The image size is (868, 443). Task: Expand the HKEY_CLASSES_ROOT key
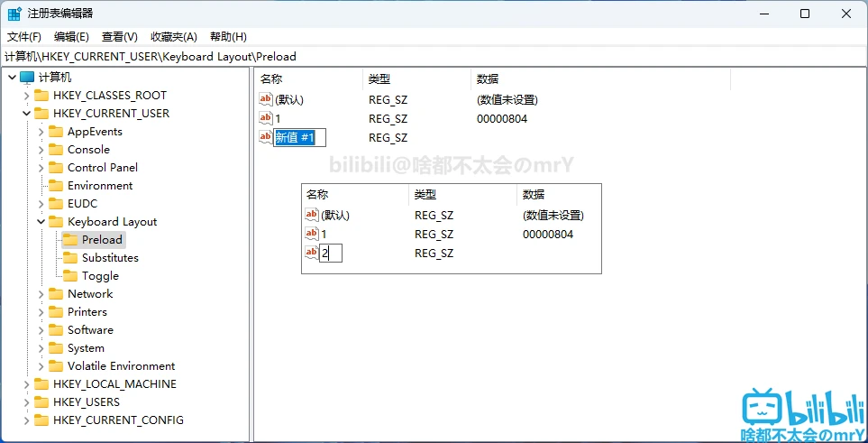pyautogui.click(x=26, y=96)
